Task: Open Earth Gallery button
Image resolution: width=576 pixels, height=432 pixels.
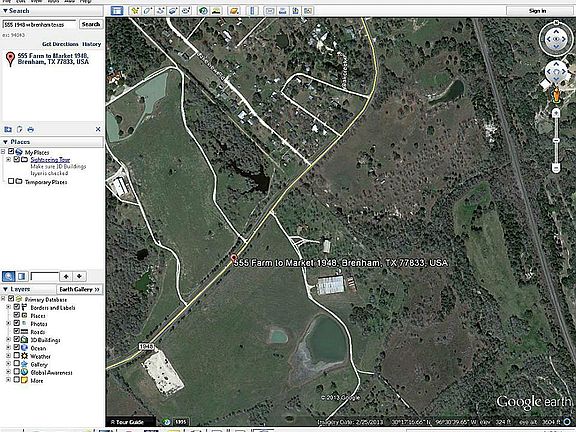Action: pos(79,289)
